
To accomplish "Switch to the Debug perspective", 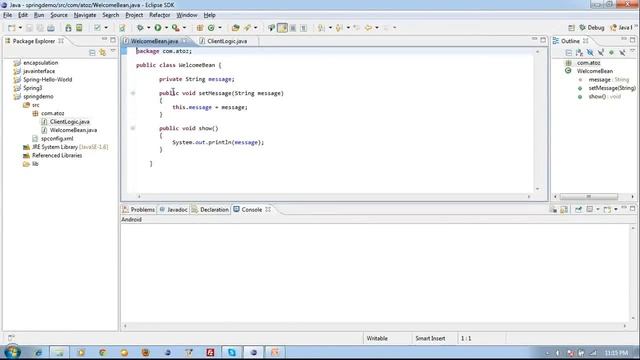I will point(592,28).
